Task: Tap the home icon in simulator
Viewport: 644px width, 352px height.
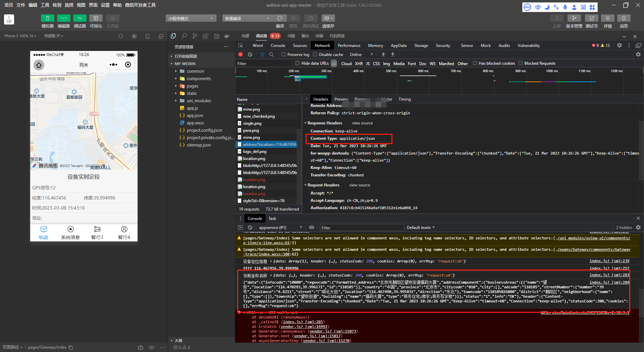Action: [x=39, y=65]
